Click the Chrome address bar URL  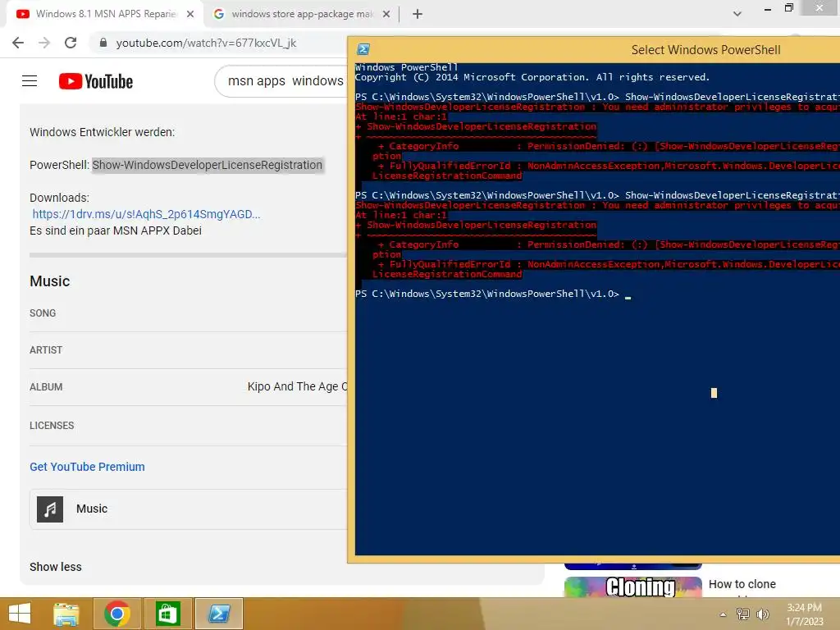[x=206, y=43]
